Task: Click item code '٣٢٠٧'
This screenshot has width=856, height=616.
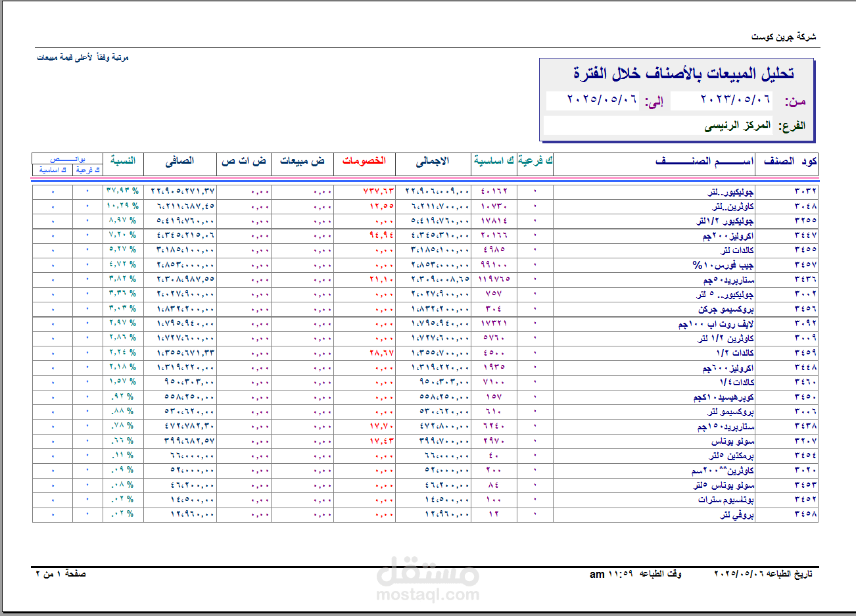Action: pos(805,440)
